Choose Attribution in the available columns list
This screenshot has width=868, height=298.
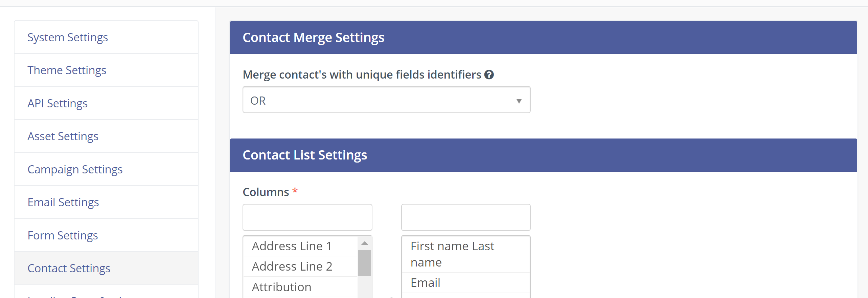[x=281, y=286]
